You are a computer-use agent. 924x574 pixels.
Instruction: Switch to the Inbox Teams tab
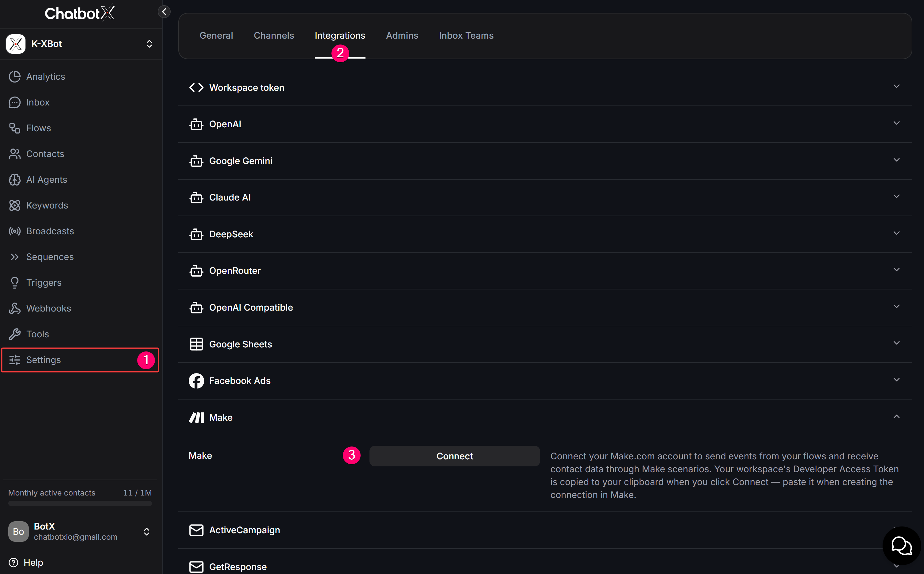tap(466, 35)
